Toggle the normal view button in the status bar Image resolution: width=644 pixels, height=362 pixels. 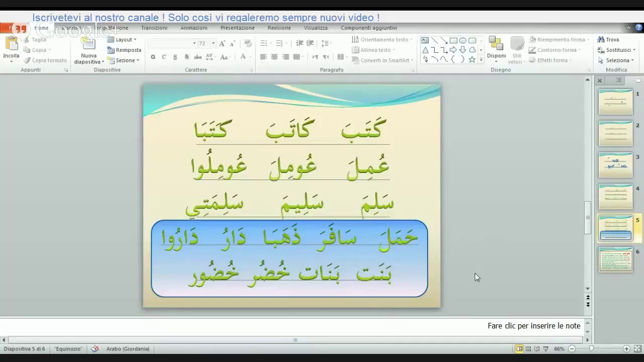click(519, 348)
